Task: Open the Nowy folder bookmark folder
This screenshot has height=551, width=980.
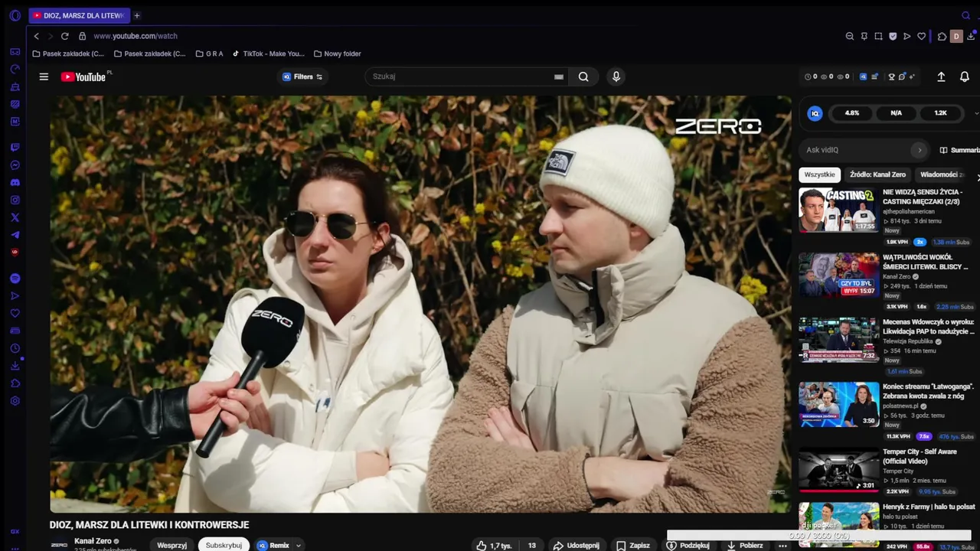Action: pos(337,54)
